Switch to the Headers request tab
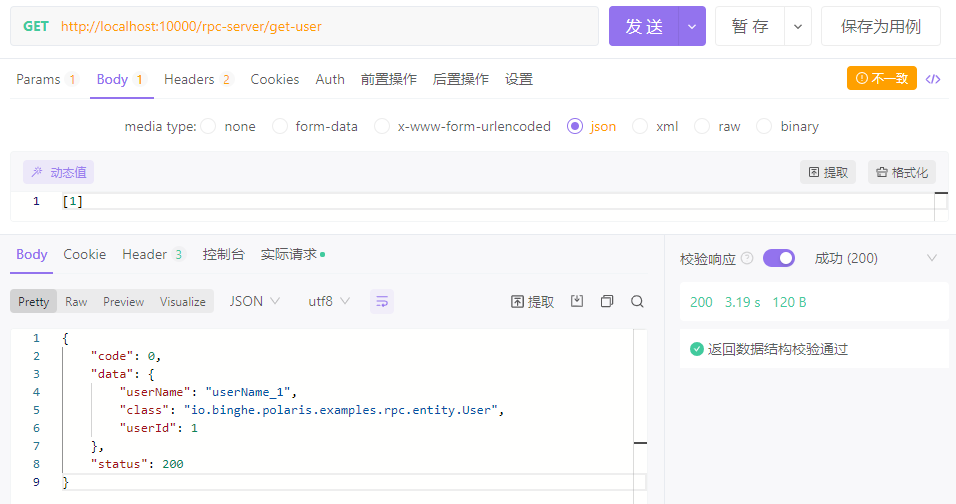The image size is (956, 504). tap(197, 79)
